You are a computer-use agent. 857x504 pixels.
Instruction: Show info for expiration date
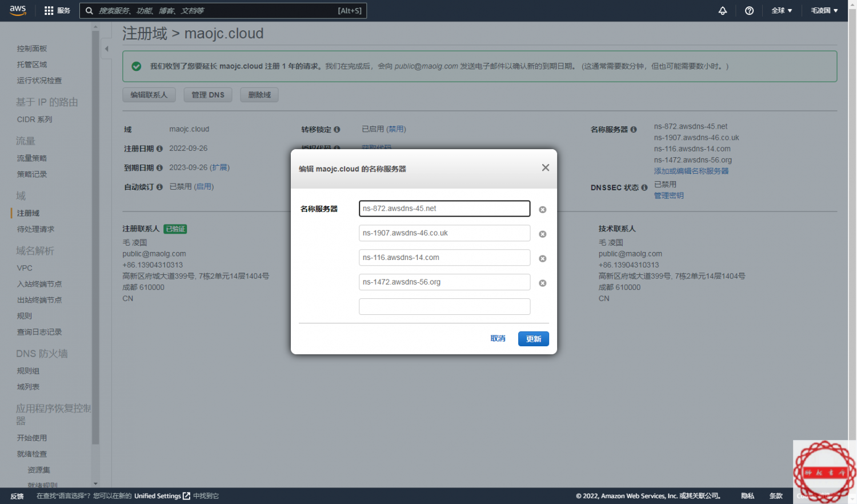pos(159,168)
